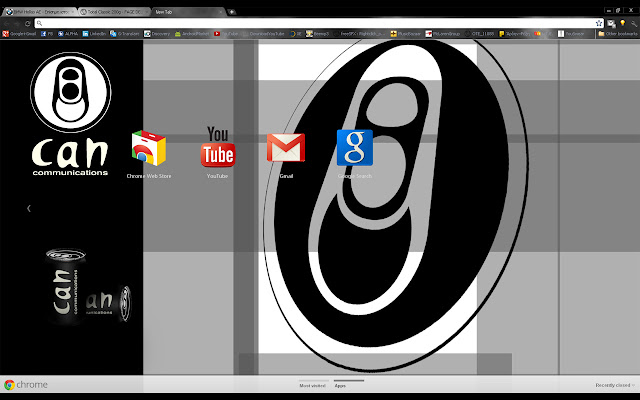Open the FreeSFX bookmark
This screenshot has height=400, width=640.
coord(360,34)
